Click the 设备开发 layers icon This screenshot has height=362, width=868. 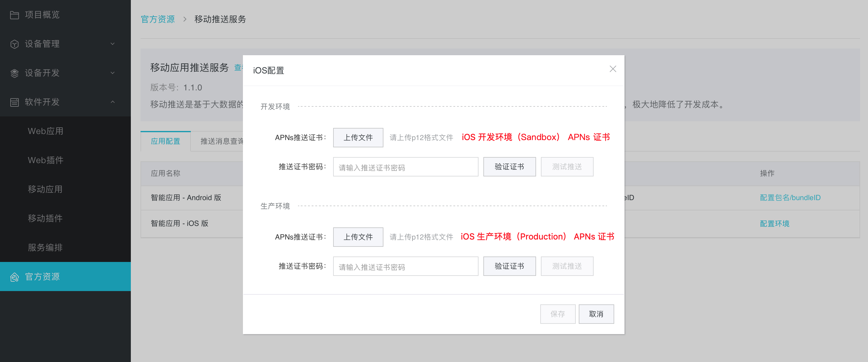[15, 73]
